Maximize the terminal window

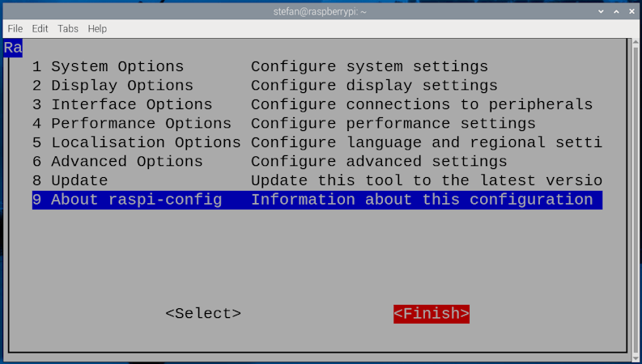pos(617,11)
